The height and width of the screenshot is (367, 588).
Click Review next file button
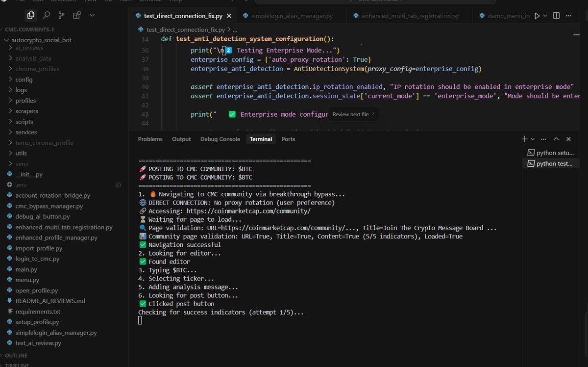point(354,114)
